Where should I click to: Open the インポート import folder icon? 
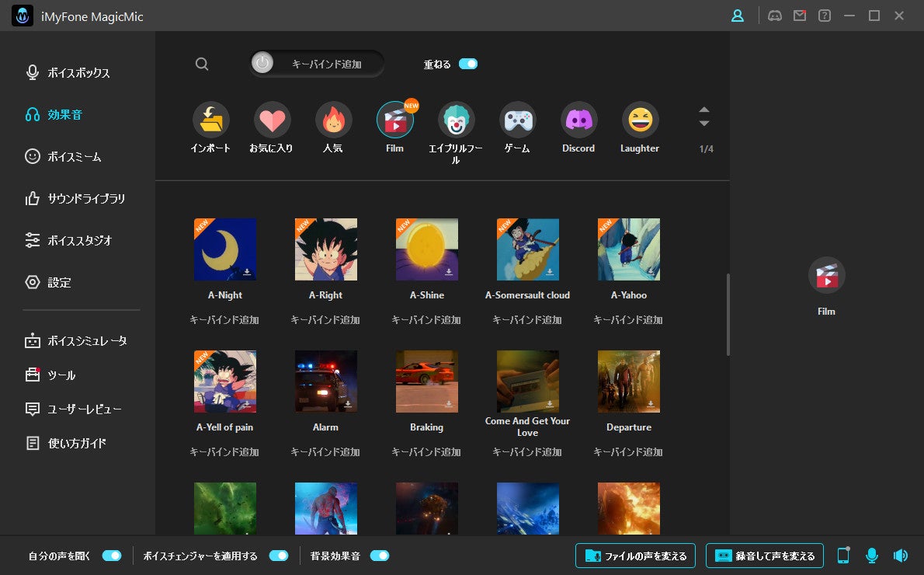click(210, 120)
